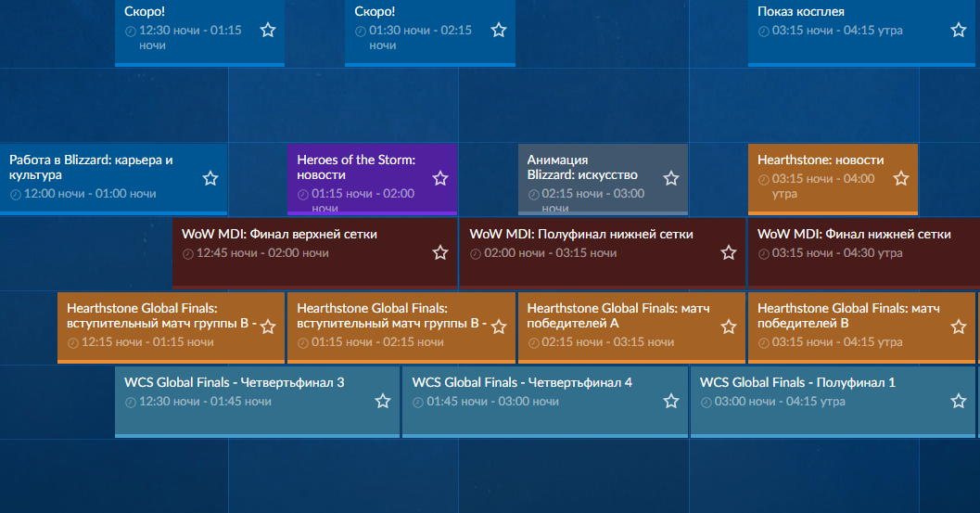Star WCS Global Finals Полуфинал 1
Image resolution: width=980 pixels, height=513 pixels.
[959, 401]
